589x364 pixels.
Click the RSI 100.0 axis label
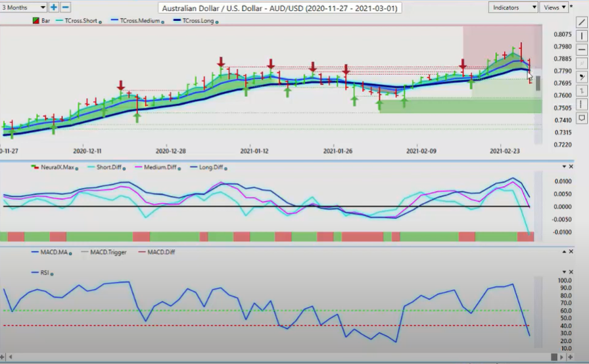click(x=565, y=281)
